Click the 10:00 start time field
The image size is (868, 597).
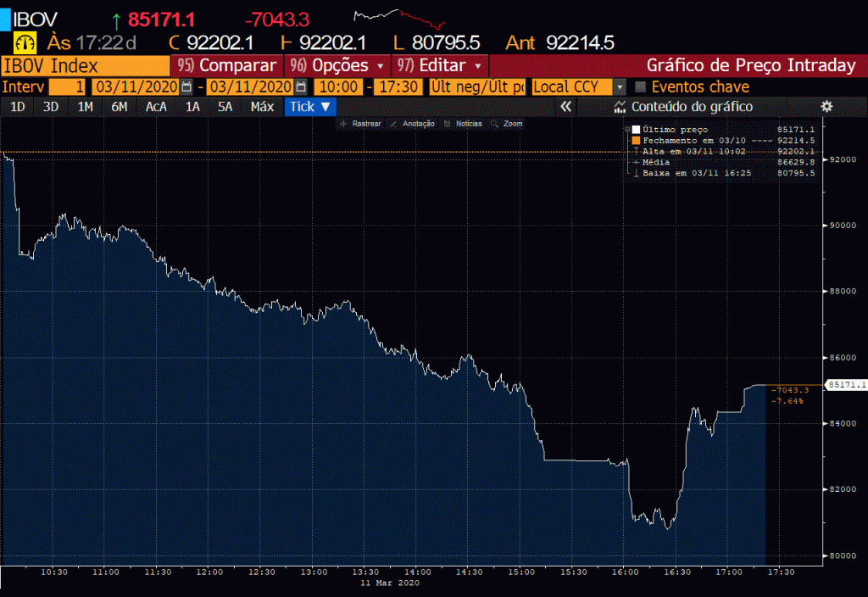click(338, 87)
